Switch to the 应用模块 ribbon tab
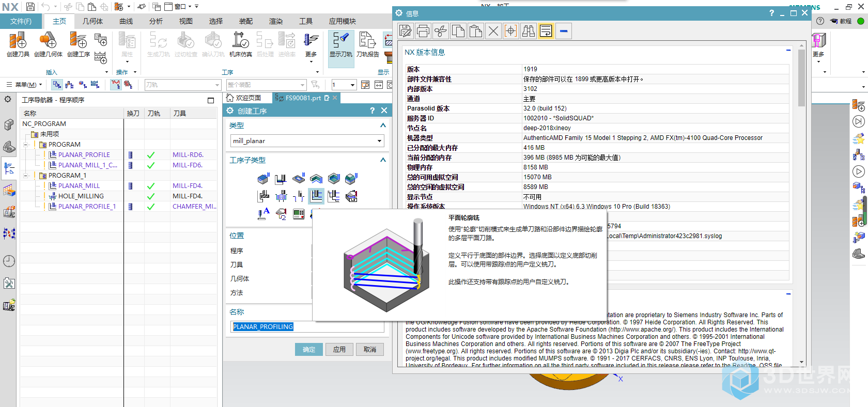Image resolution: width=868 pixels, height=407 pixels. (x=343, y=21)
